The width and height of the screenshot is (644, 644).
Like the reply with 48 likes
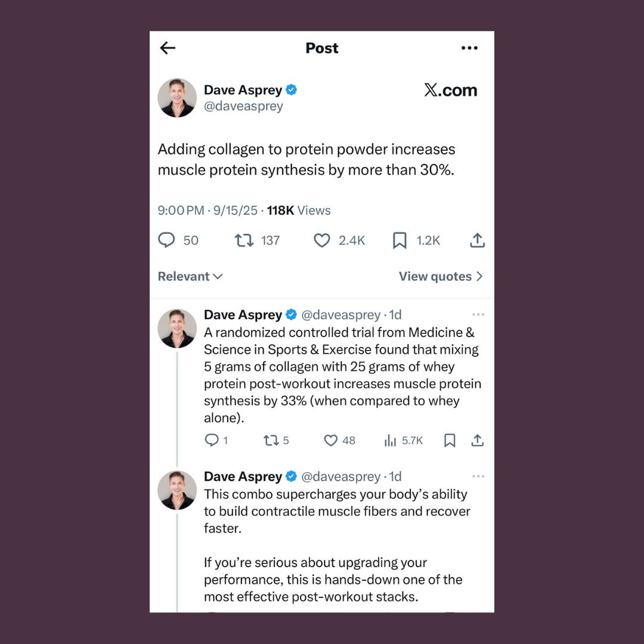point(331,440)
